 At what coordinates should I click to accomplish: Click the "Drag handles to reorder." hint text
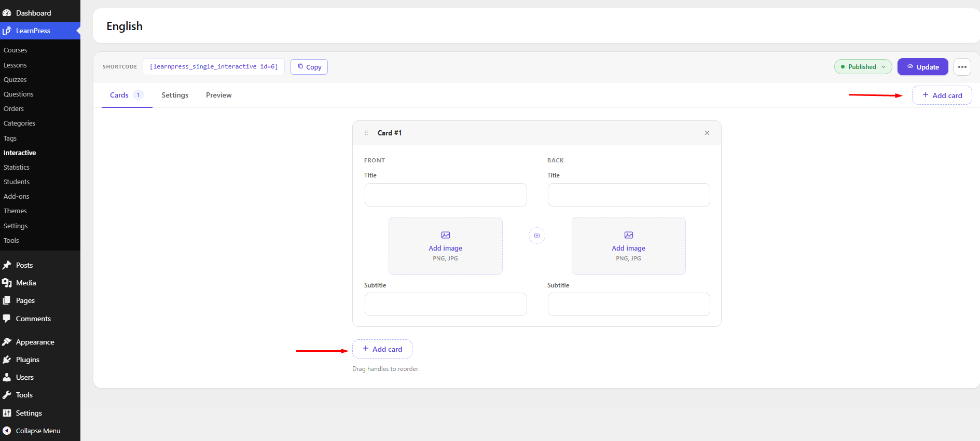386,369
